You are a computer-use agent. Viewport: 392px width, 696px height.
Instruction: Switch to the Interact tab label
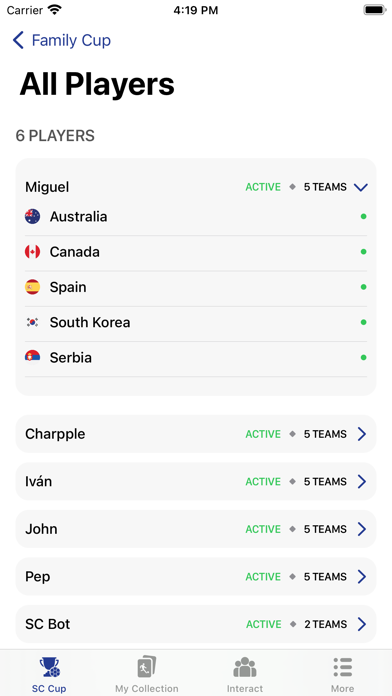245,688
